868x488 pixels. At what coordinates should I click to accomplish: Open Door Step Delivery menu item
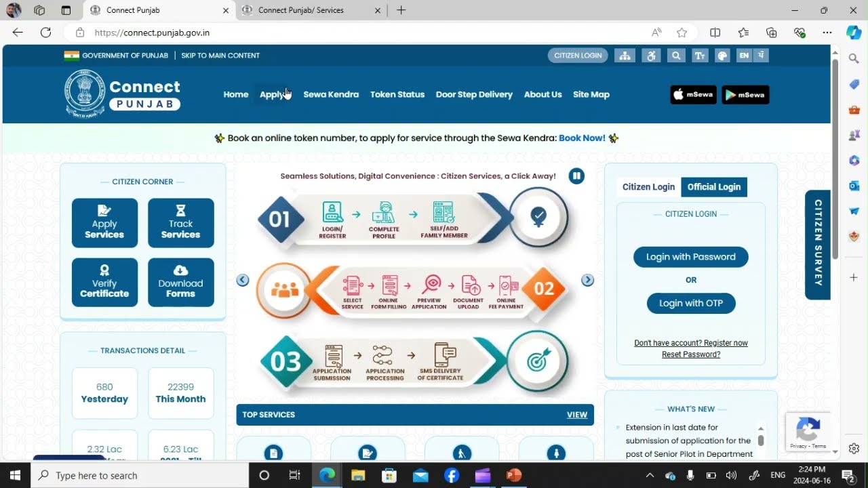click(x=474, y=95)
